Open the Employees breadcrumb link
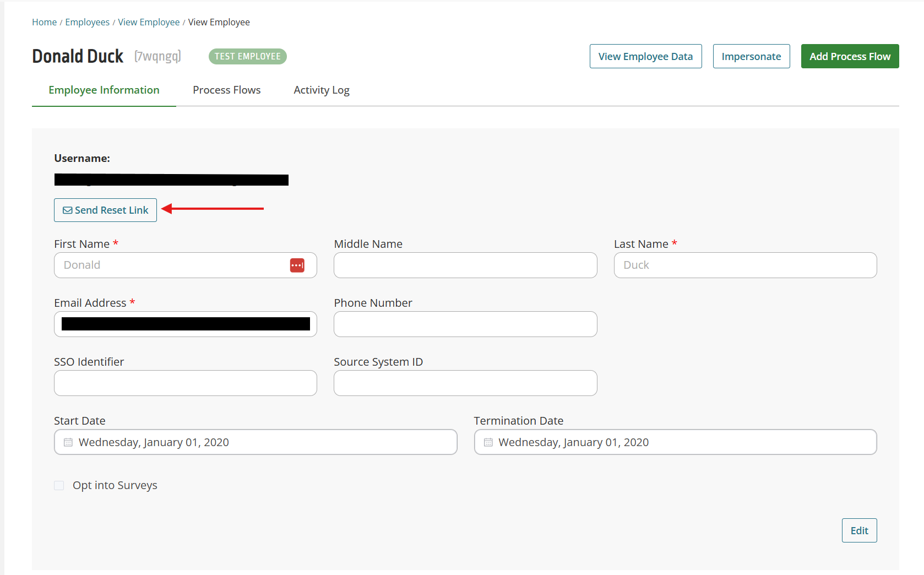924x575 pixels. (88, 22)
